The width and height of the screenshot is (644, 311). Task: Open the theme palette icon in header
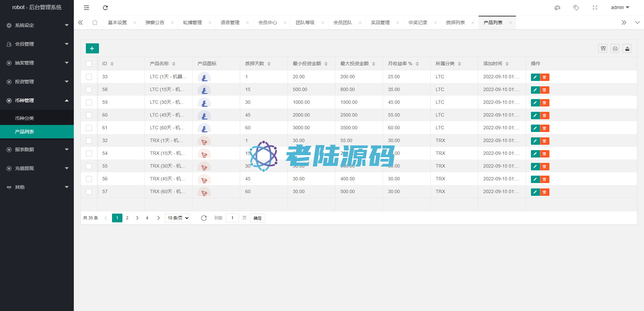click(557, 8)
